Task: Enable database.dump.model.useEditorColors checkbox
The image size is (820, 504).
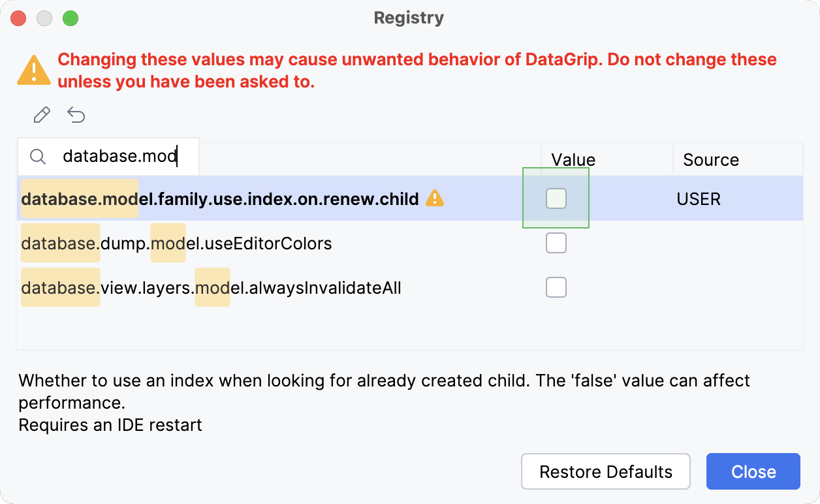Action: 556,242
